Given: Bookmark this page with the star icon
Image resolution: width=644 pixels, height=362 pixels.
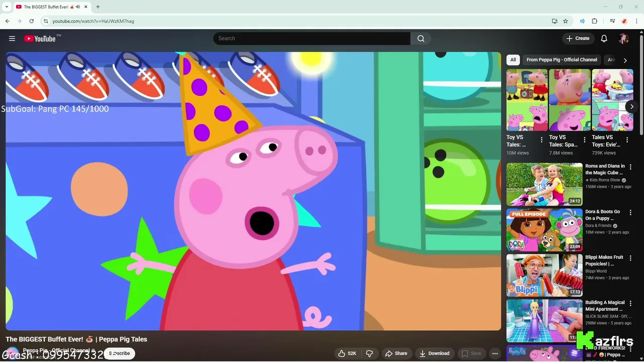Looking at the screenshot, I should point(566,21).
